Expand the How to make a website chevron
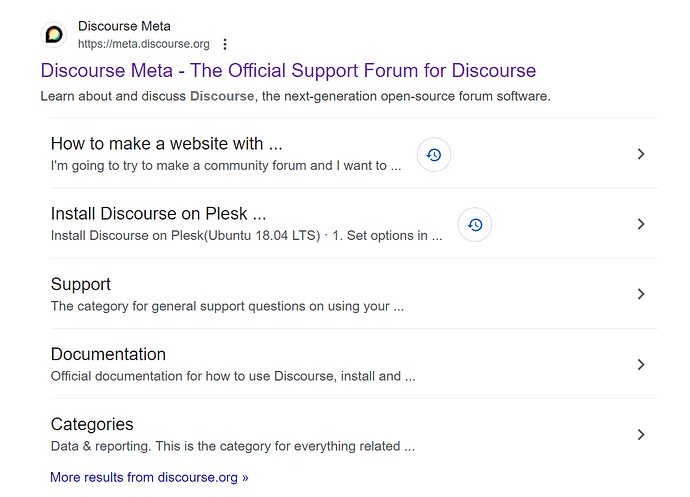690x497 pixels. coord(641,154)
